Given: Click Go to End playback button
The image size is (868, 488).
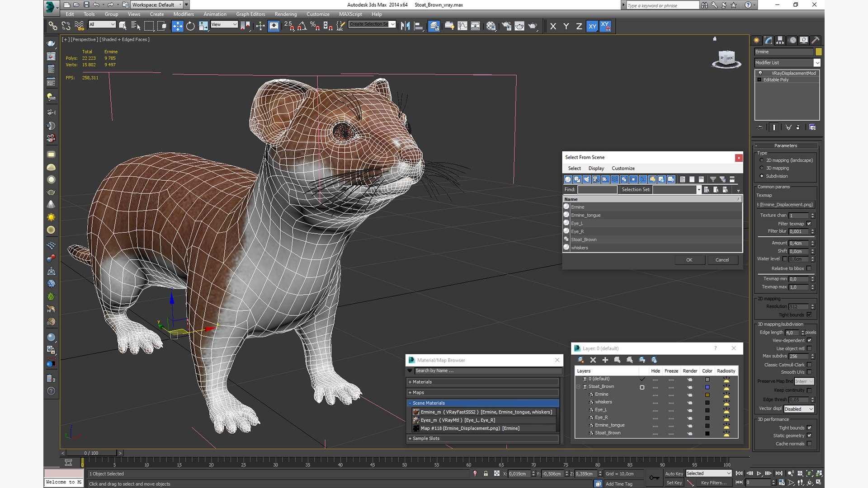Looking at the screenshot, I should pos(778,474).
